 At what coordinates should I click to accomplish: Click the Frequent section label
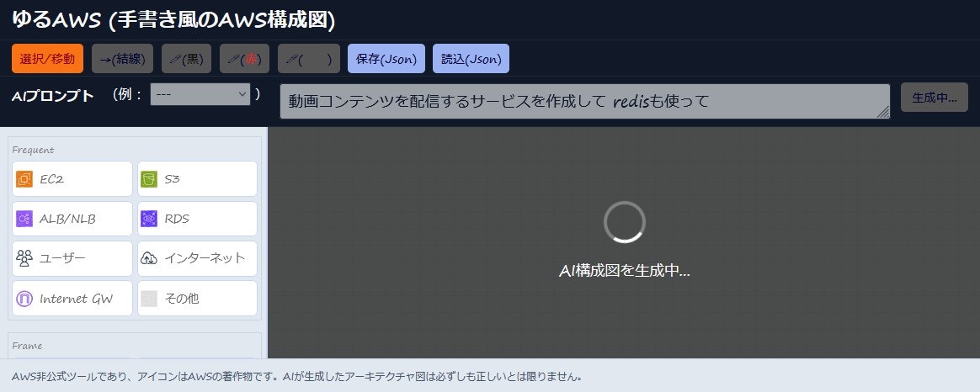[x=33, y=150]
